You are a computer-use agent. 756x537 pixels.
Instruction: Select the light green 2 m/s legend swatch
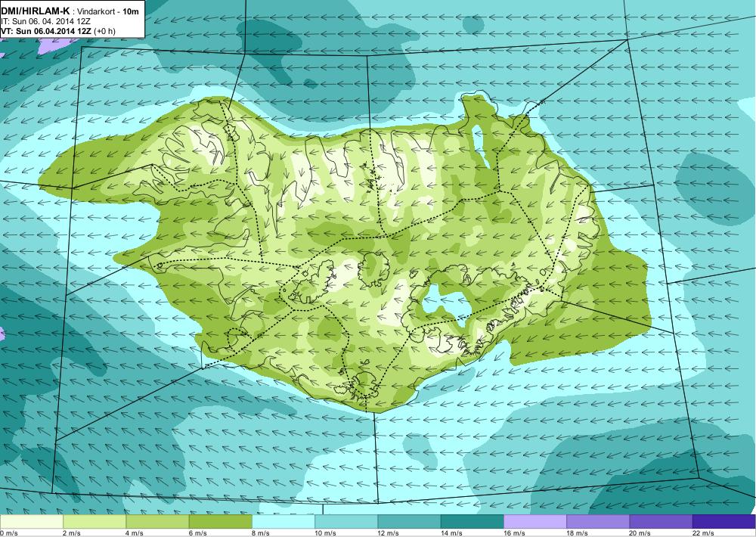click(94, 522)
